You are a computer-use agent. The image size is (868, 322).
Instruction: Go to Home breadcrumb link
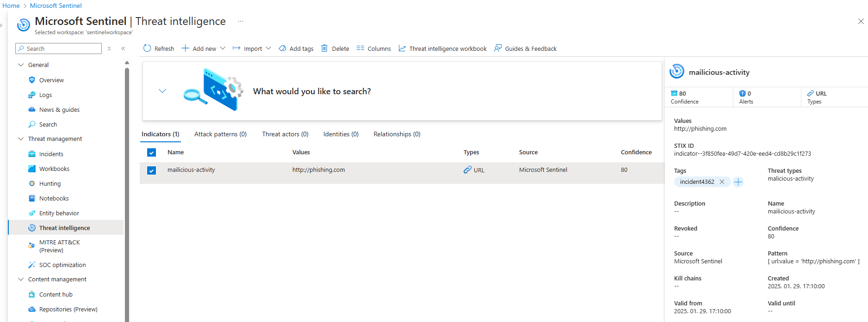coord(11,6)
